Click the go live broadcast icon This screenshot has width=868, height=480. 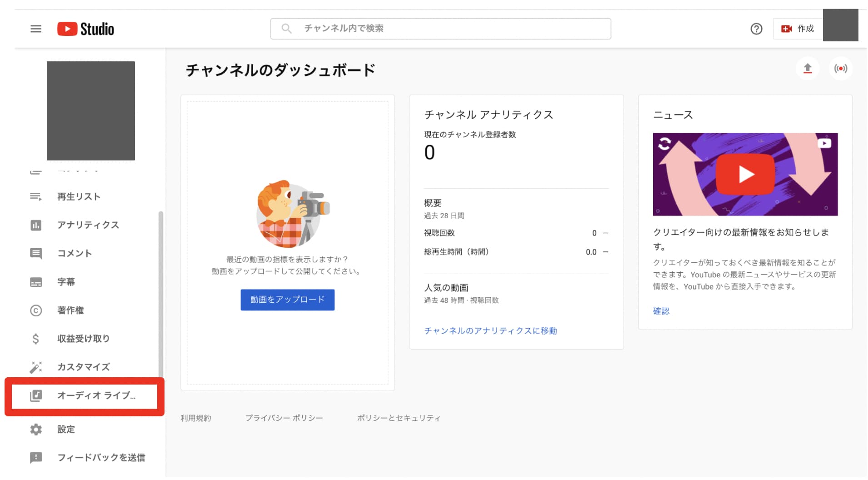click(x=840, y=69)
